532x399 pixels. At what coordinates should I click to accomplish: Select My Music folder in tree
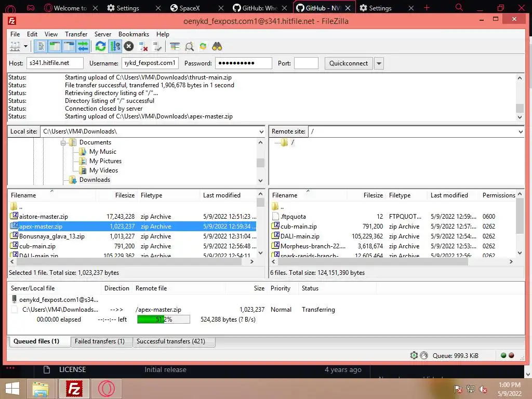point(102,152)
